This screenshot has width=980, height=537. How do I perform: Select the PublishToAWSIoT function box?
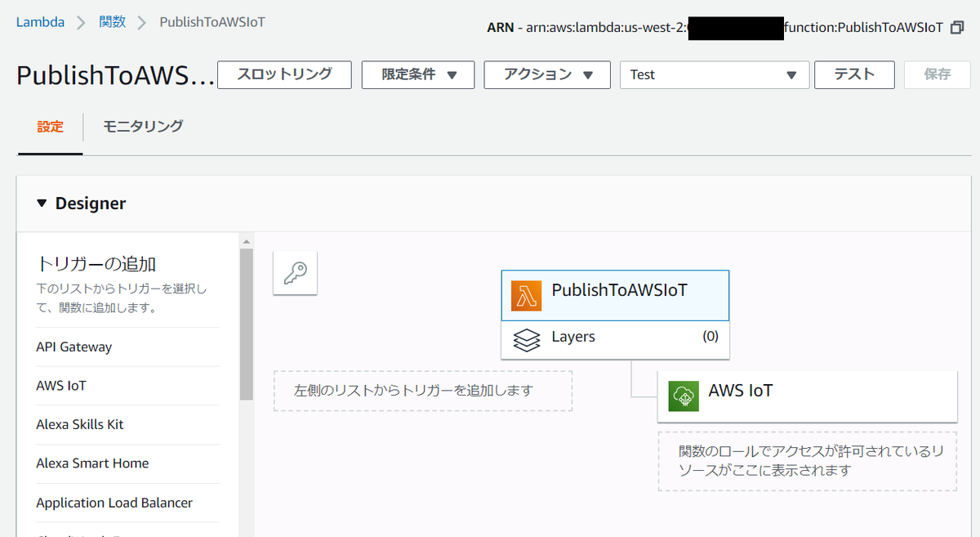pos(615,296)
